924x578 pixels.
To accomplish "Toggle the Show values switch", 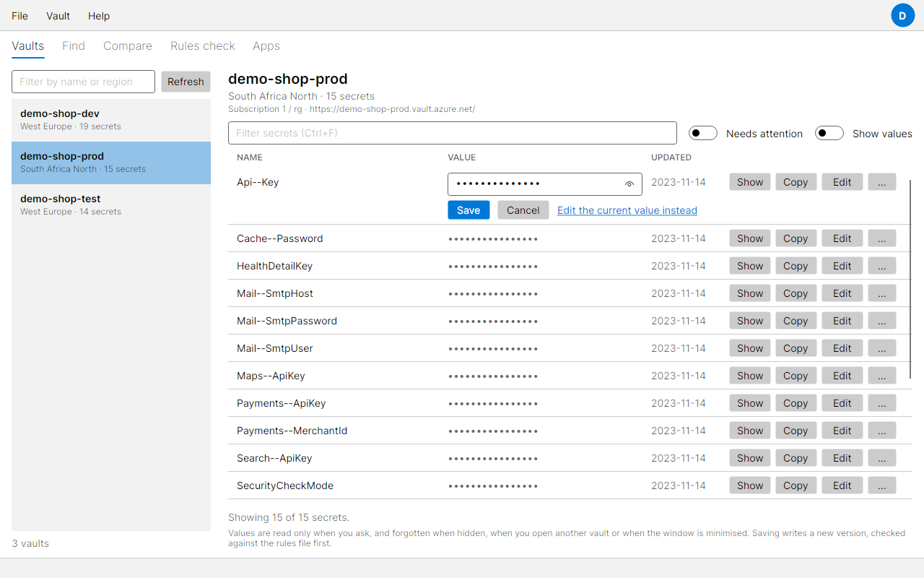I will click(x=829, y=133).
